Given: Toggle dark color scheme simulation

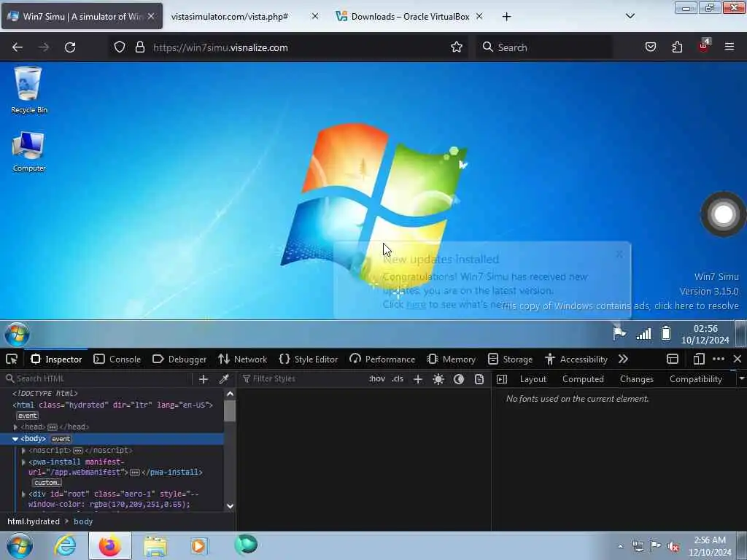Looking at the screenshot, I should pos(459,379).
